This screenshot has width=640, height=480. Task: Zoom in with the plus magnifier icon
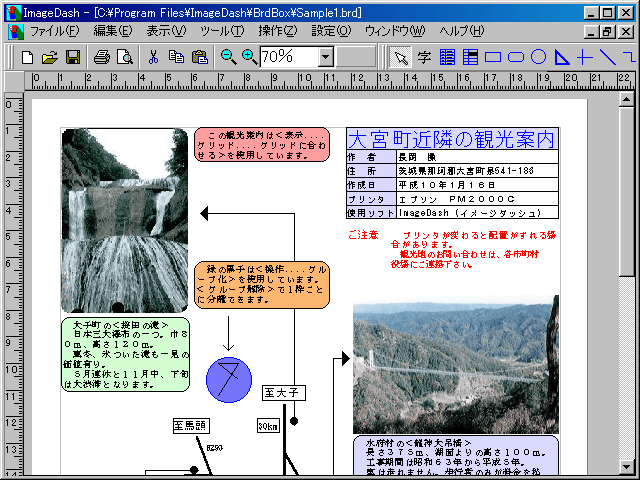point(249,57)
